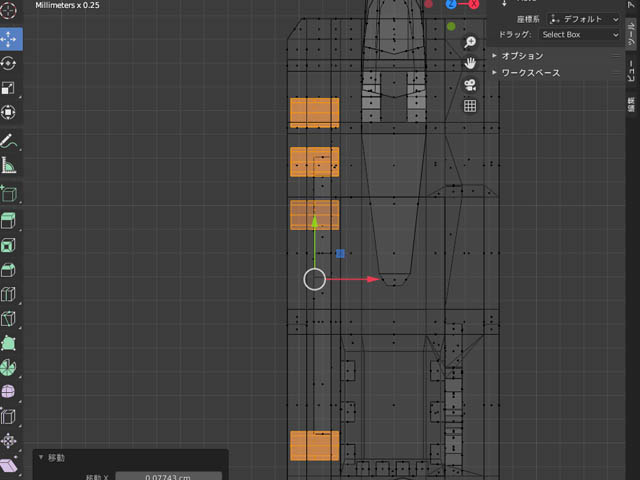The image size is (640, 480).
Task: Click the green Y move gizmo arrow
Action: (x=314, y=222)
